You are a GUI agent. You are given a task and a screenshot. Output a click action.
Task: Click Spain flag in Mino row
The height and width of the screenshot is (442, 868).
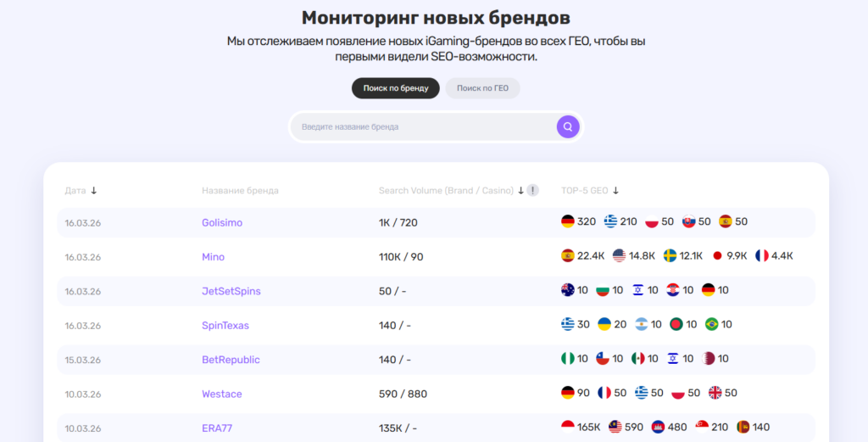[x=567, y=255]
